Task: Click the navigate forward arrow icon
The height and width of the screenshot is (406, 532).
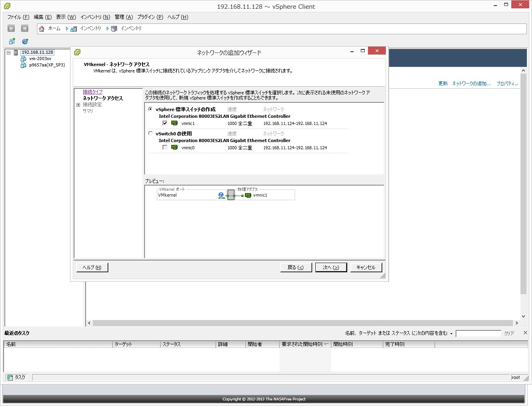Action: tap(25, 28)
